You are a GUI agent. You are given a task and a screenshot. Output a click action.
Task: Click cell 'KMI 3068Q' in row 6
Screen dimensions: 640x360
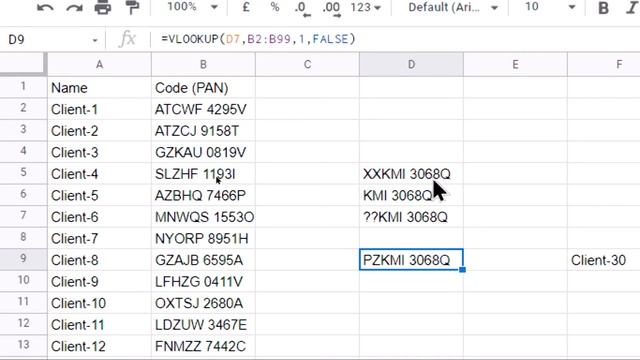(411, 196)
